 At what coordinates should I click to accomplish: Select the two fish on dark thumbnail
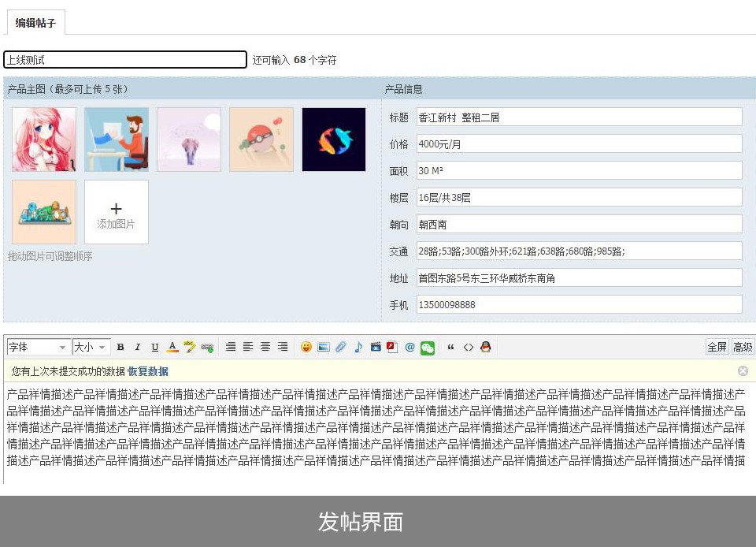tap(334, 140)
